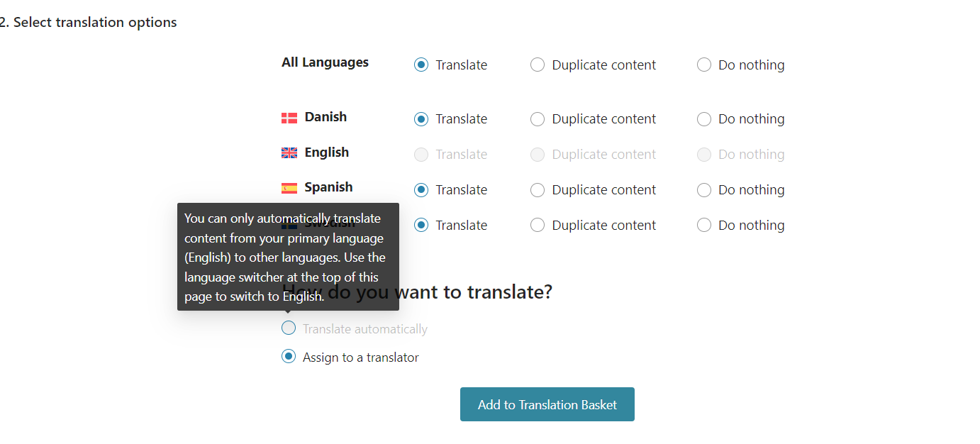Screen dimensions: 980x444
Task: Click the disabled English Translate radio
Action: click(421, 155)
